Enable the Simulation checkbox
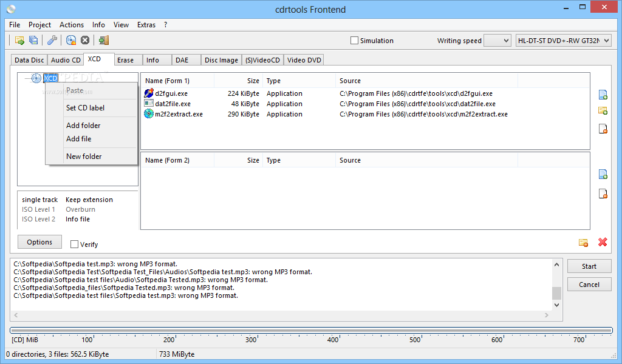The width and height of the screenshot is (622, 364). click(354, 41)
